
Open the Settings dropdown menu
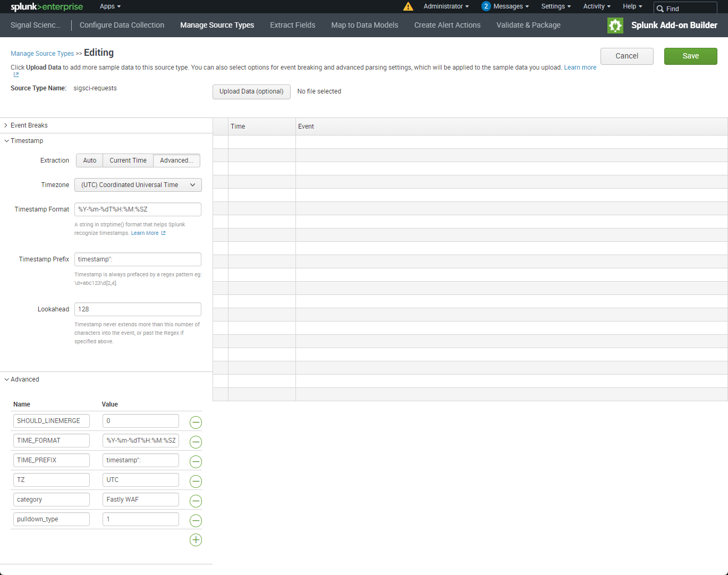click(556, 6)
